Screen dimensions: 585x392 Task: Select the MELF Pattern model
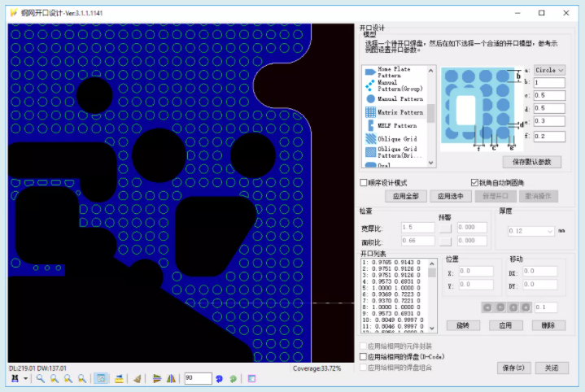pyautogui.click(x=395, y=125)
